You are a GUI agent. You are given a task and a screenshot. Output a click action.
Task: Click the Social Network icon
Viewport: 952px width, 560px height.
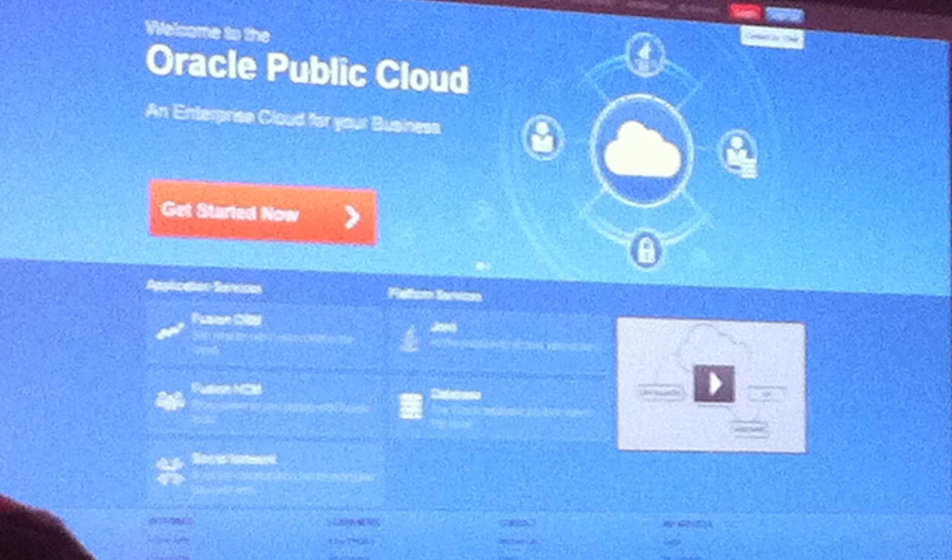tap(170, 472)
